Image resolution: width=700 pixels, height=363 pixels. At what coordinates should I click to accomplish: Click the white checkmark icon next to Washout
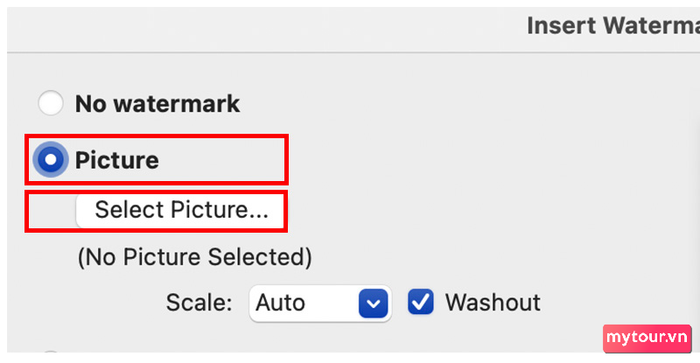421,302
